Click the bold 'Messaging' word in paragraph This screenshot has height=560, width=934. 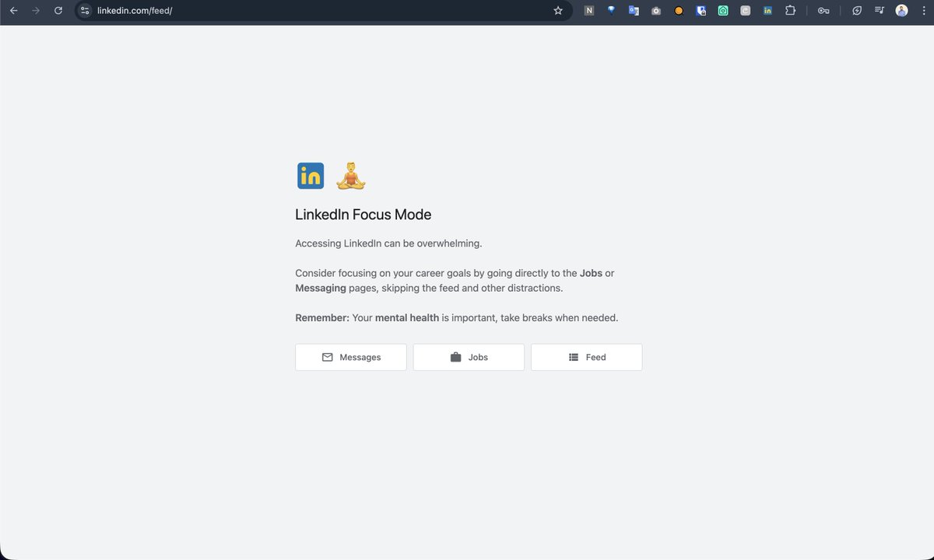321,288
